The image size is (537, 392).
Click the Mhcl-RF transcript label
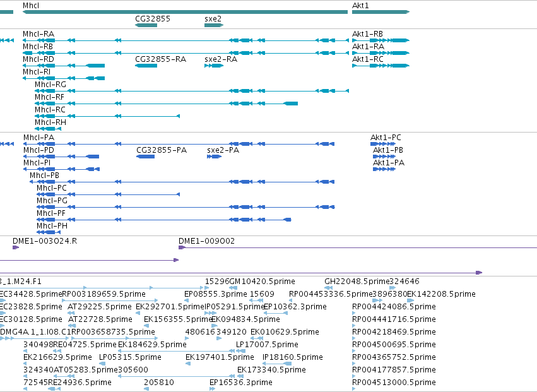[x=50, y=97]
